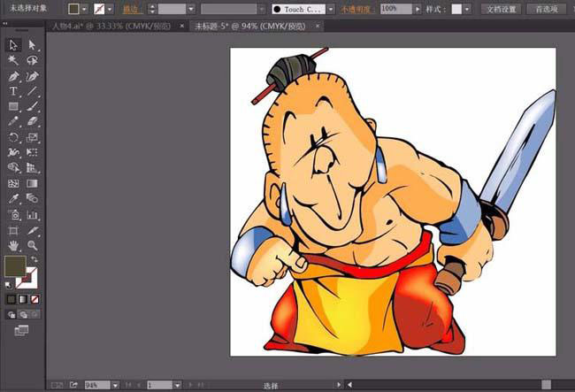Choose the Column Graph tool
Image resolution: width=575 pixels, height=392 pixels.
(x=32, y=214)
